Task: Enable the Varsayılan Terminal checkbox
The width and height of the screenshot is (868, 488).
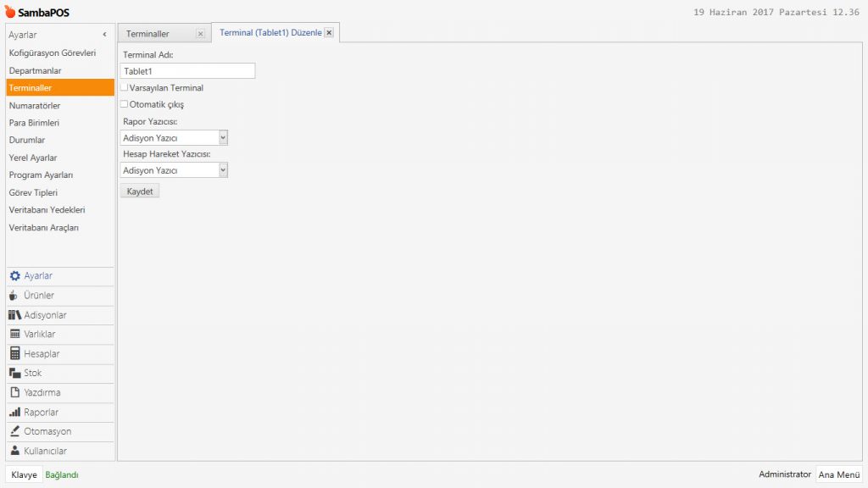Action: click(x=124, y=86)
